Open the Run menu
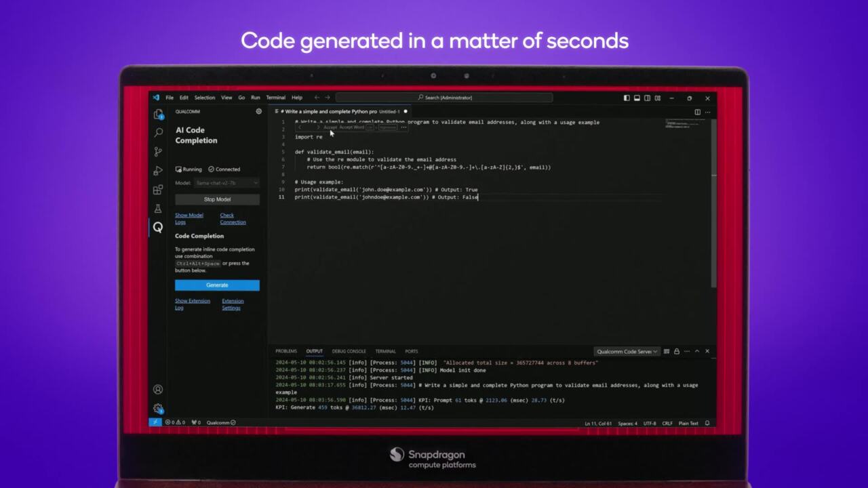This screenshot has height=488, width=868. pos(256,98)
